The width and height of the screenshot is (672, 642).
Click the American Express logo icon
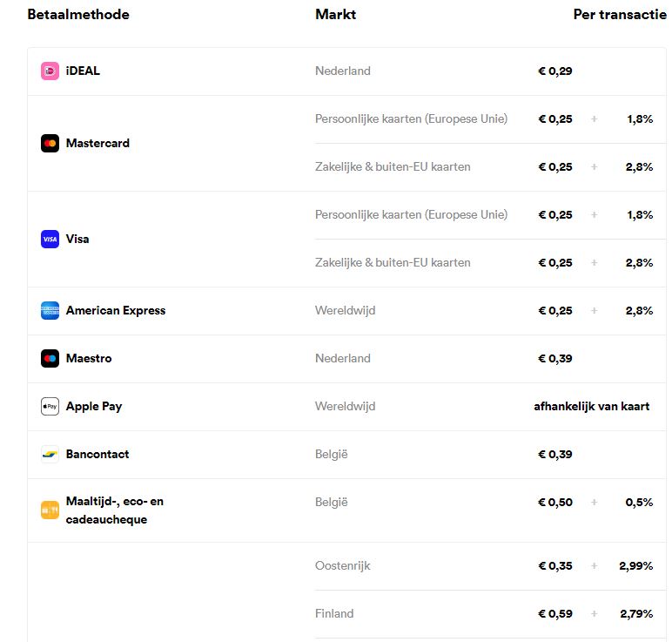coord(50,310)
